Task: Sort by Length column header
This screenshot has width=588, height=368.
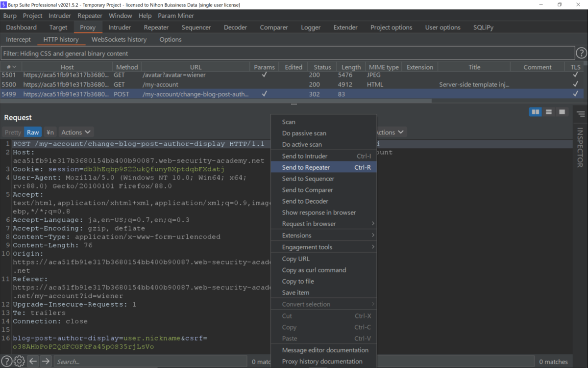Action: click(351, 67)
